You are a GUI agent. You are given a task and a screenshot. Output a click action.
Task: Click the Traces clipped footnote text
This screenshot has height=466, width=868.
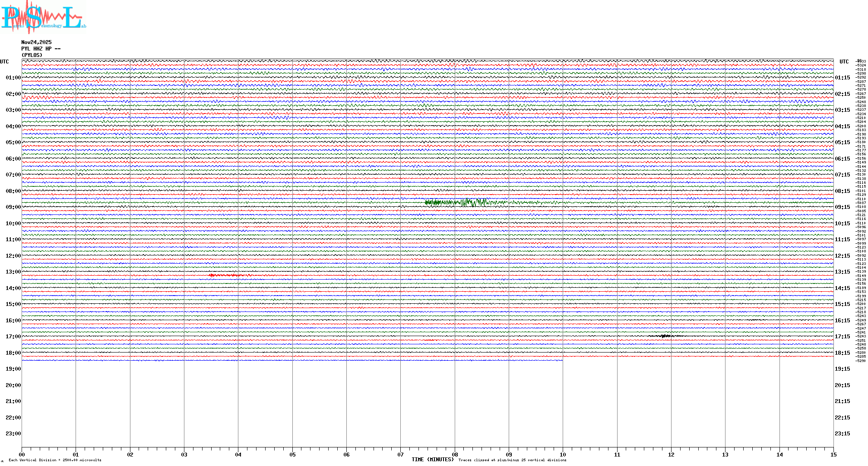512,460
